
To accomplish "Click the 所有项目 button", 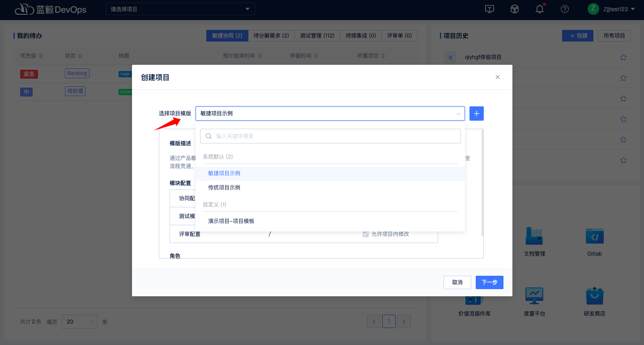I will tap(614, 36).
